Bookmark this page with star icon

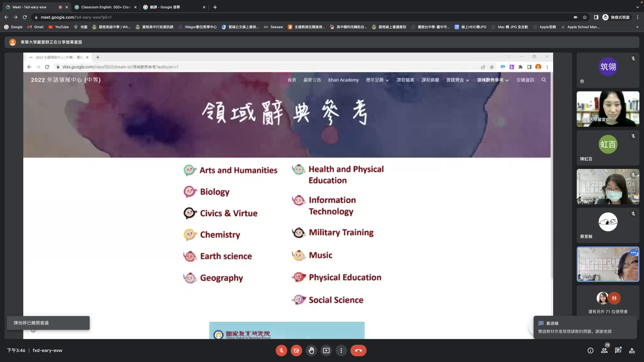[585, 17]
